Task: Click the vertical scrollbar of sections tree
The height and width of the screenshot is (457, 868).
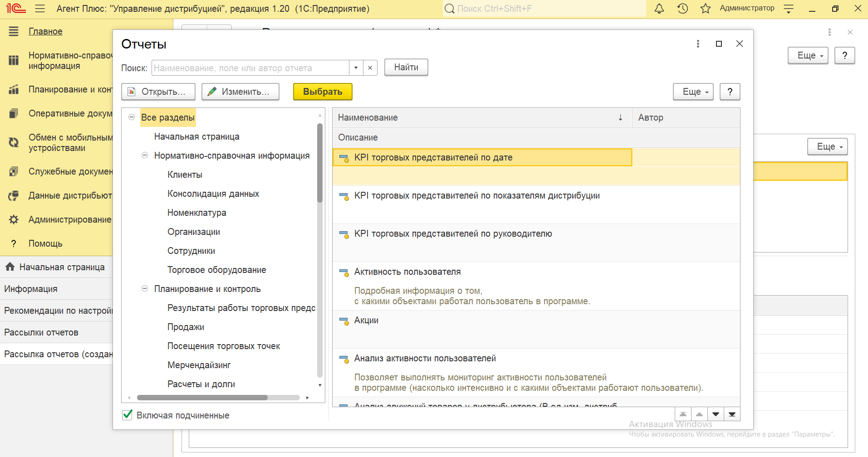Action: (x=320, y=163)
